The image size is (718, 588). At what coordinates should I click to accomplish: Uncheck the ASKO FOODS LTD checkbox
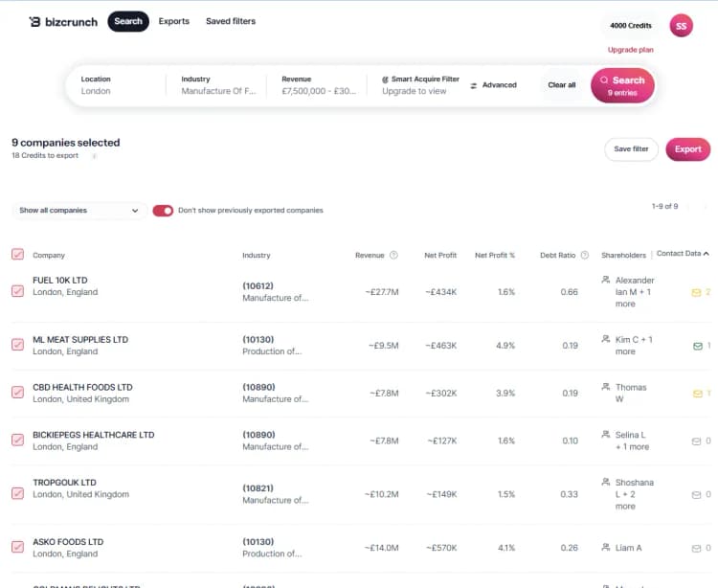(x=18, y=547)
